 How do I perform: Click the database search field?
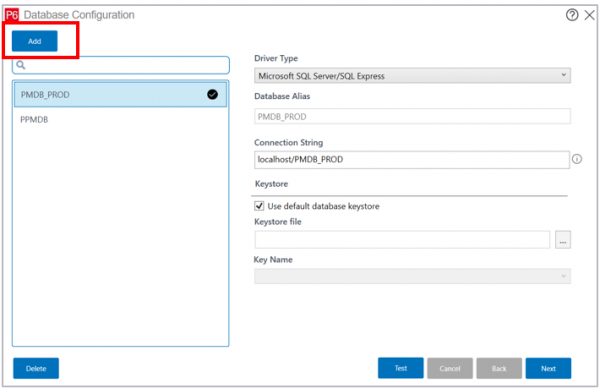click(121, 65)
